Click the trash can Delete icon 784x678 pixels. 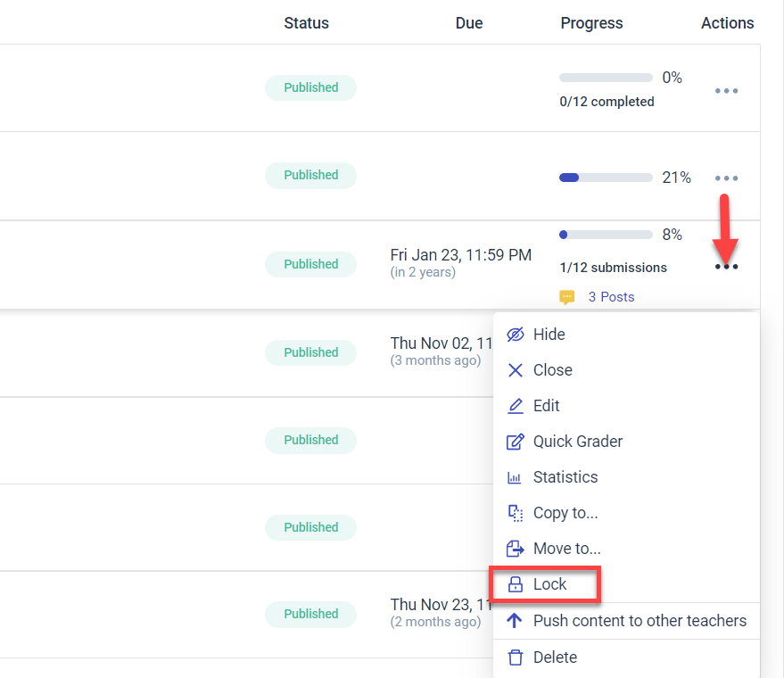click(x=515, y=657)
